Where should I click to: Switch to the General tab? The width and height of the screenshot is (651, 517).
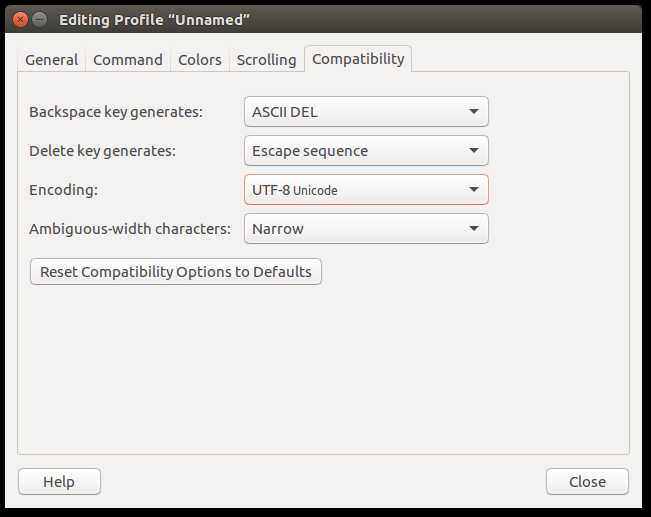click(51, 60)
